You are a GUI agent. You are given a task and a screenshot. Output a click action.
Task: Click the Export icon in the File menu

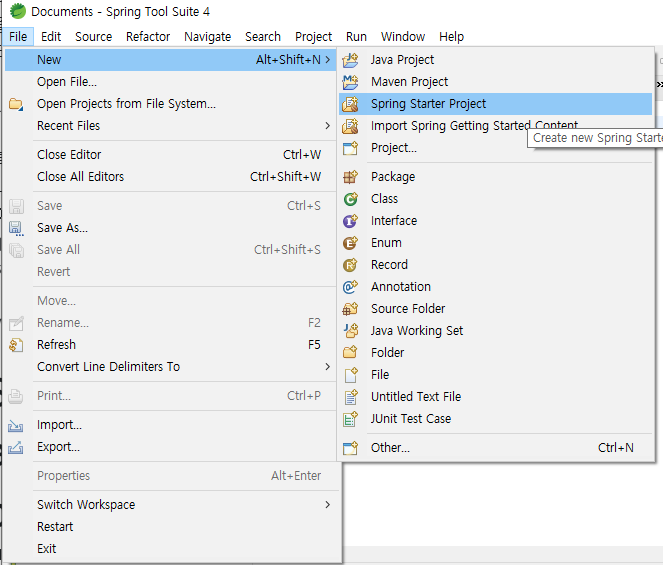pos(16,447)
